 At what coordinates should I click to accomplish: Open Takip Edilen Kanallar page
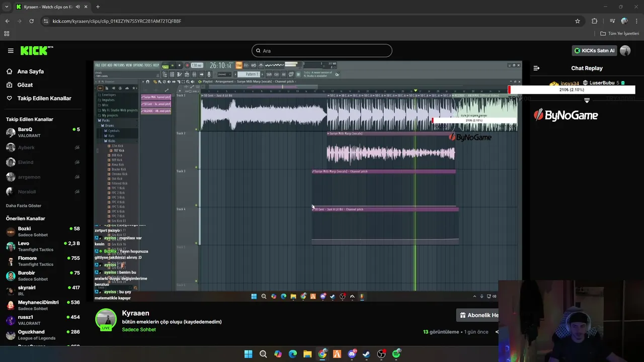pyautogui.click(x=44, y=99)
